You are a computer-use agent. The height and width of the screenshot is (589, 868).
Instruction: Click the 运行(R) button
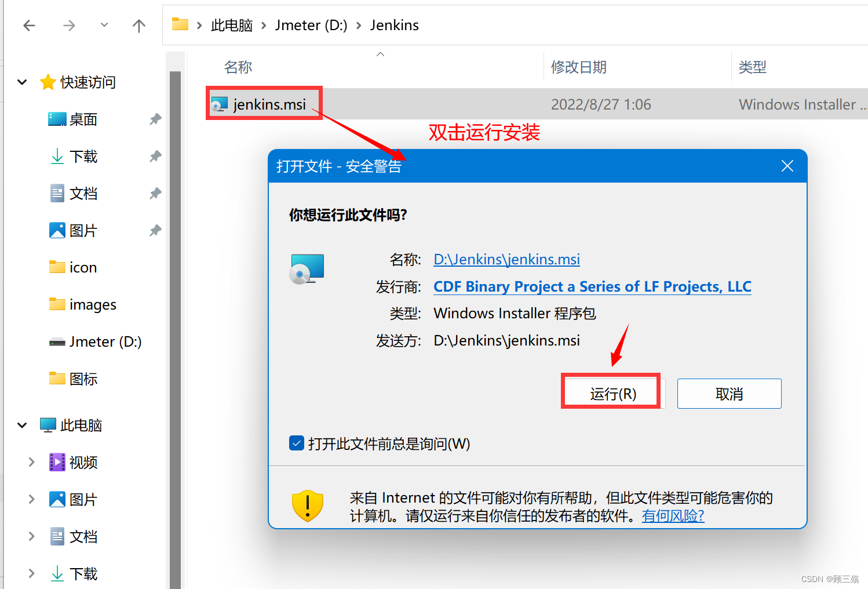tap(611, 393)
